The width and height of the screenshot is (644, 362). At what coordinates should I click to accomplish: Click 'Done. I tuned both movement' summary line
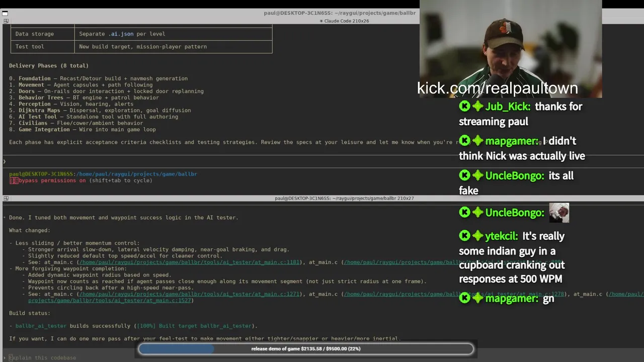tap(124, 218)
